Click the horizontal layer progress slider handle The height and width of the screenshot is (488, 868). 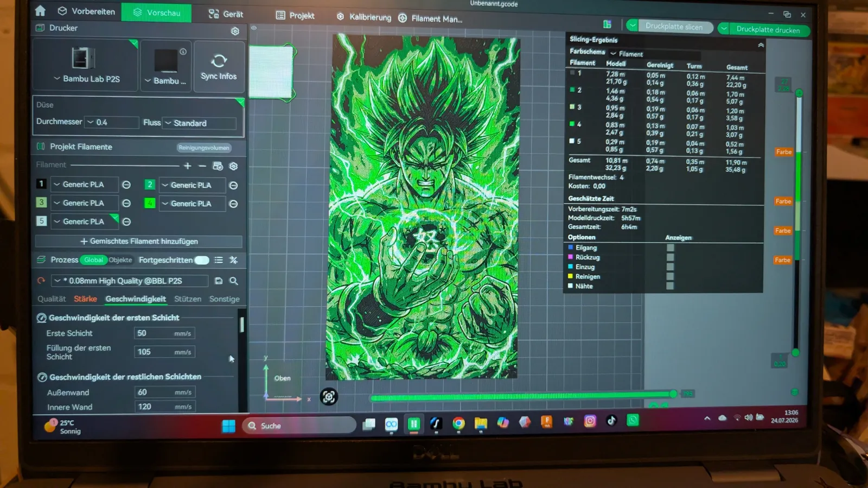pyautogui.click(x=673, y=394)
